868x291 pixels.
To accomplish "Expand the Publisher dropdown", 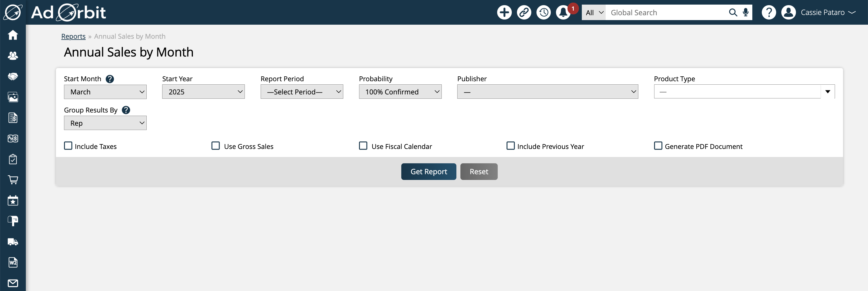I will (548, 92).
